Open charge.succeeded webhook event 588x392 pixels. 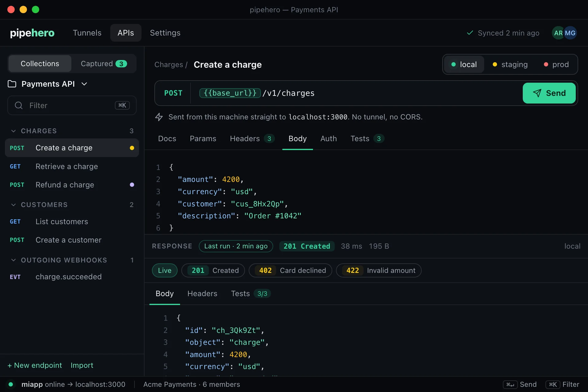(x=72, y=277)
